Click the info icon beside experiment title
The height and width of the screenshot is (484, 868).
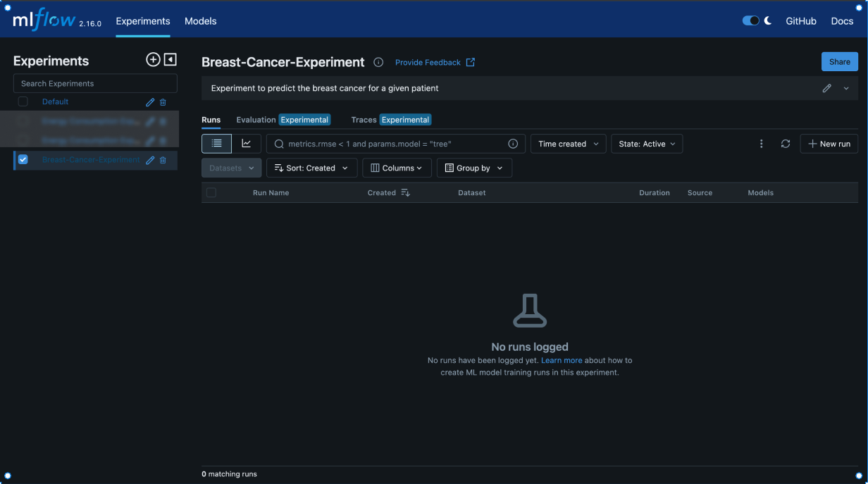[x=378, y=62]
